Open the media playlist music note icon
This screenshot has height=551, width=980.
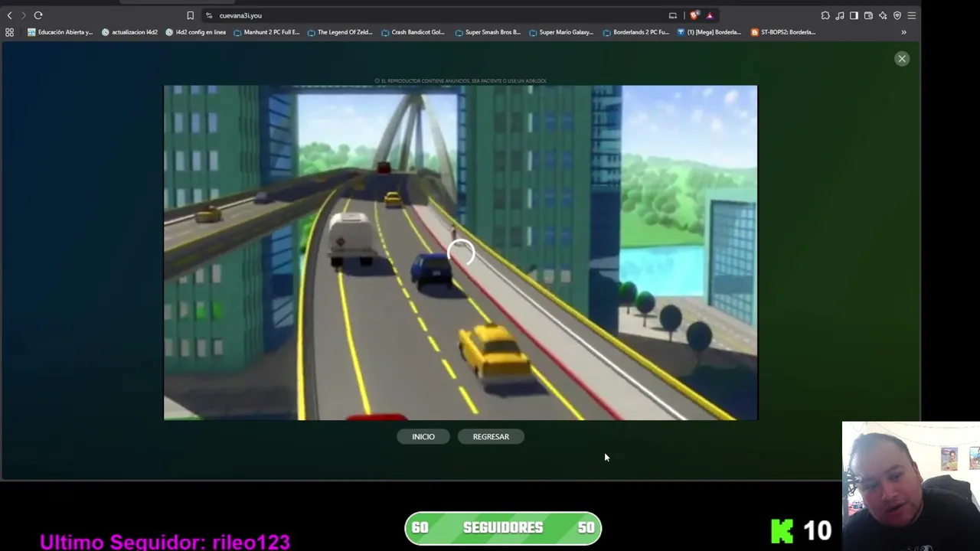pos(840,15)
